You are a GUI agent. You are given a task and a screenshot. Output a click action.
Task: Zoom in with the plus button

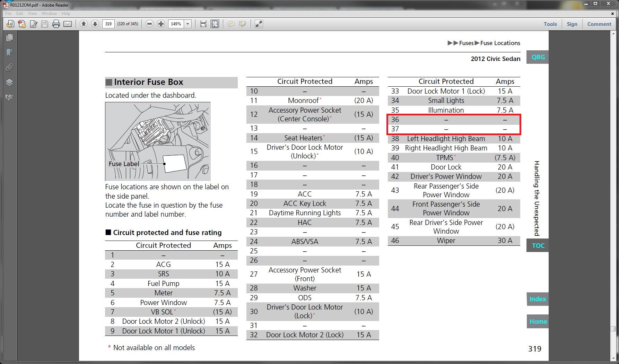(161, 24)
